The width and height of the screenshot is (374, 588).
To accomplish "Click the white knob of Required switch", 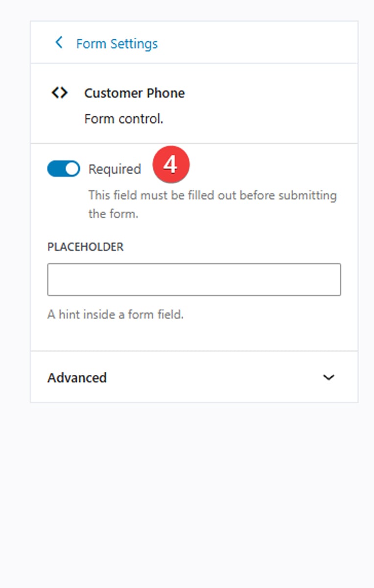I will point(71,169).
